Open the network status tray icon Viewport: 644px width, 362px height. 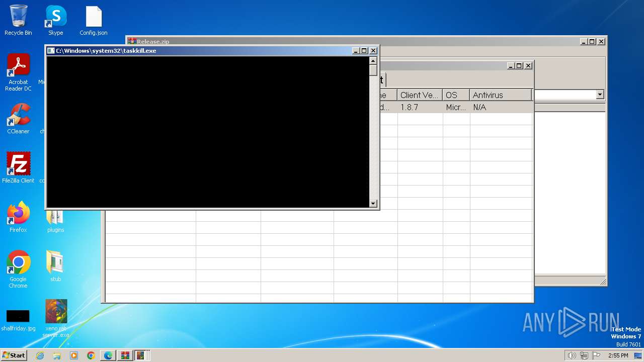pos(584,355)
